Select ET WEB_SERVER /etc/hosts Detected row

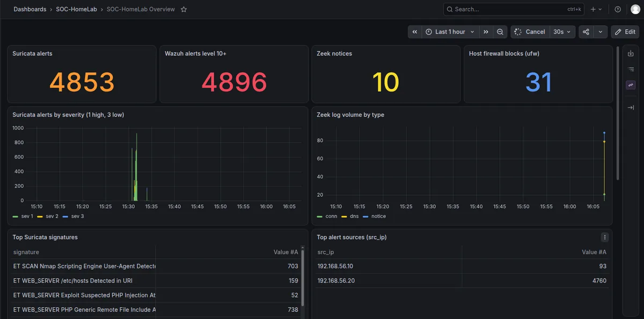pyautogui.click(x=156, y=280)
